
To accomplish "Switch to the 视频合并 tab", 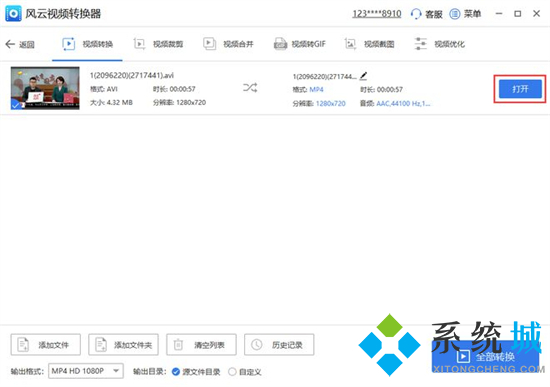I will click(228, 44).
